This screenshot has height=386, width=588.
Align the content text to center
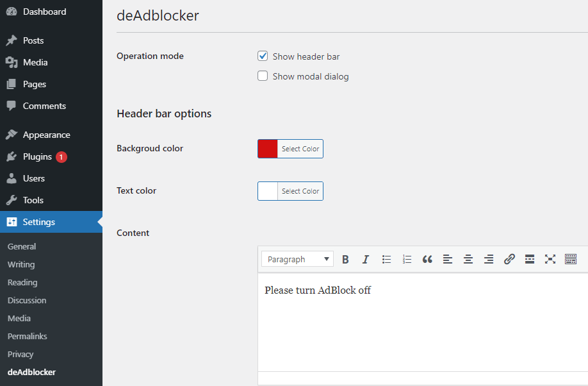[x=468, y=259]
